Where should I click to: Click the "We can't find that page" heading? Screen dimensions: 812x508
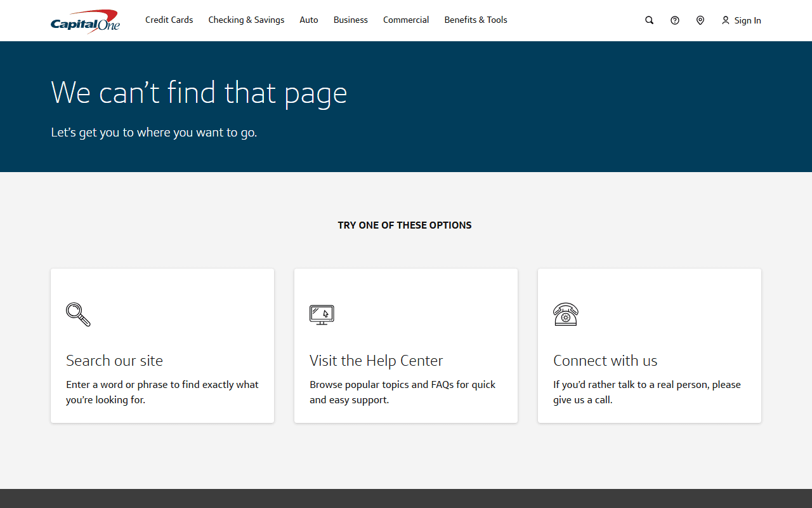click(x=199, y=93)
